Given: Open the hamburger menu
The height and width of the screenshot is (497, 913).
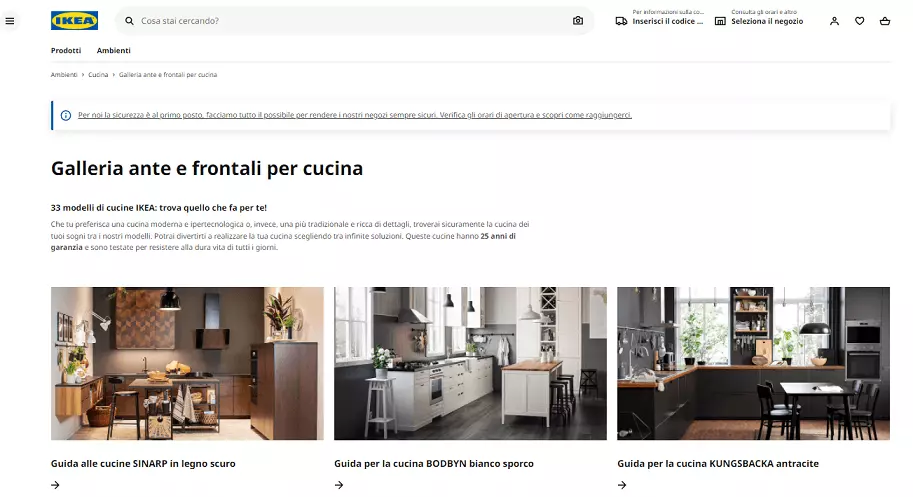Looking at the screenshot, I should click(x=10, y=21).
